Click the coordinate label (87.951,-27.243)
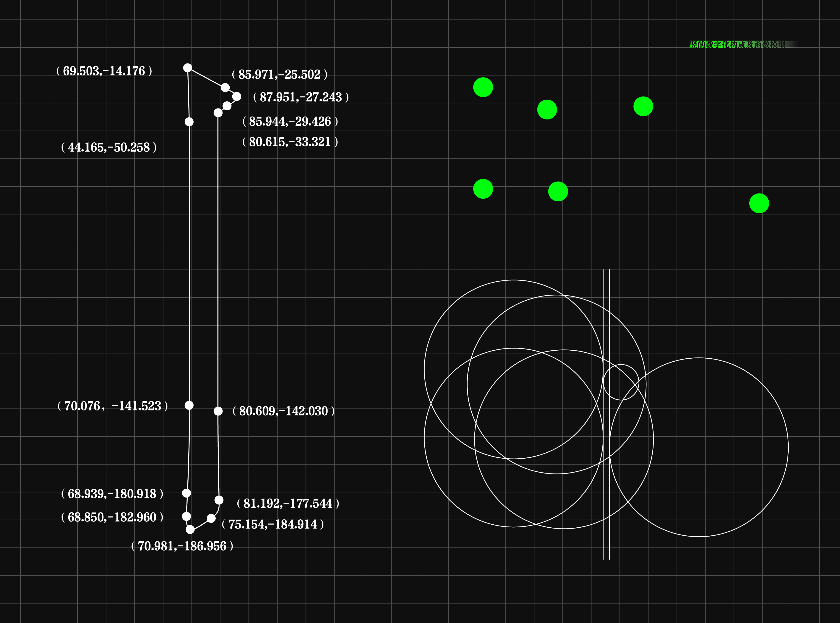The width and height of the screenshot is (840, 623). point(301,97)
